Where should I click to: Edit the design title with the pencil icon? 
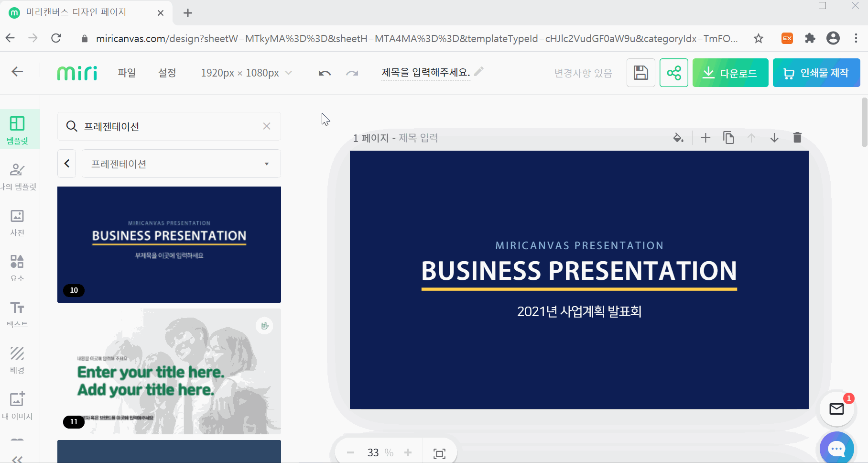click(479, 71)
